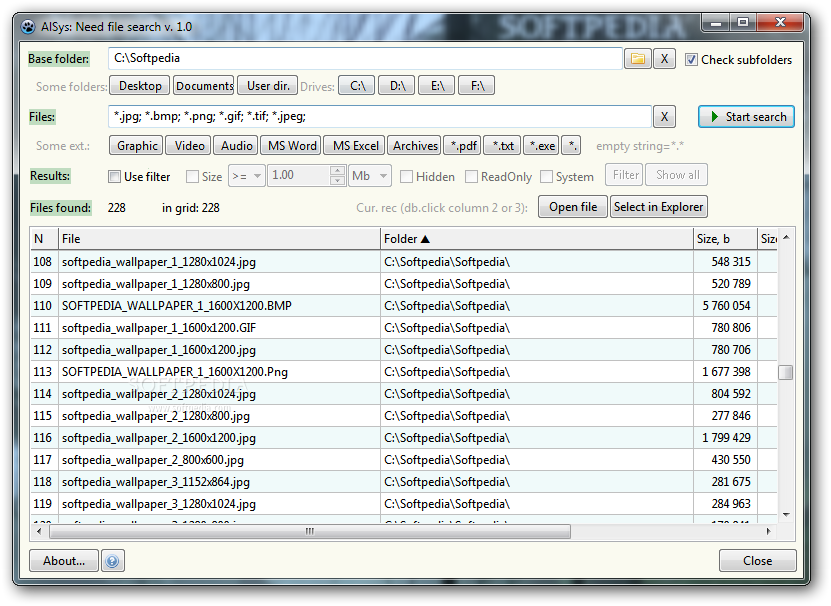Sort grid by the Size, b column header

(724, 239)
